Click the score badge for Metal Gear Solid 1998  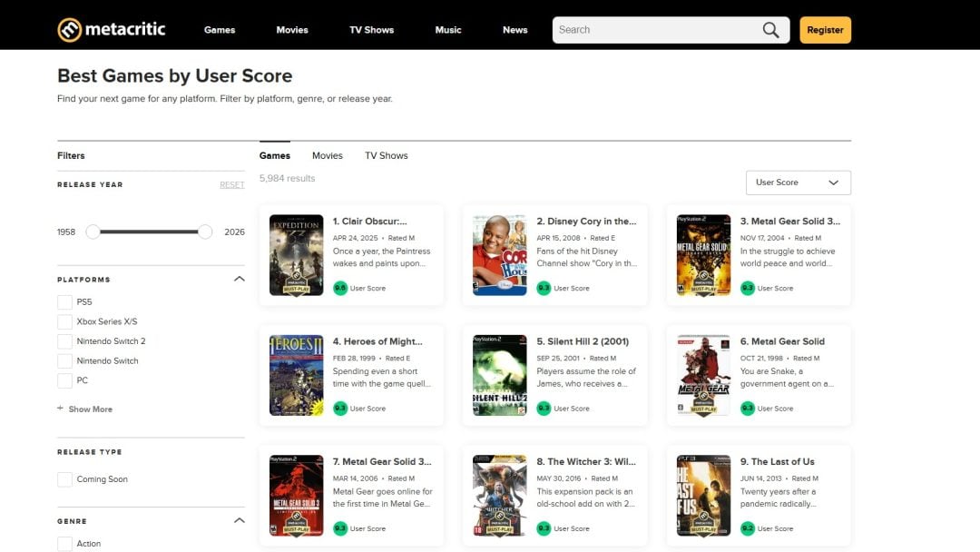click(x=747, y=409)
